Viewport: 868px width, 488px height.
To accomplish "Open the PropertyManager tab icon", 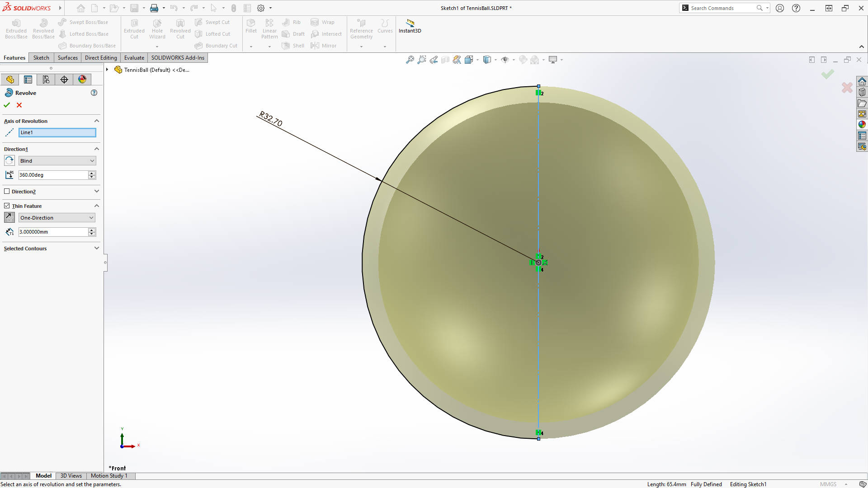I will pyautogui.click(x=28, y=80).
